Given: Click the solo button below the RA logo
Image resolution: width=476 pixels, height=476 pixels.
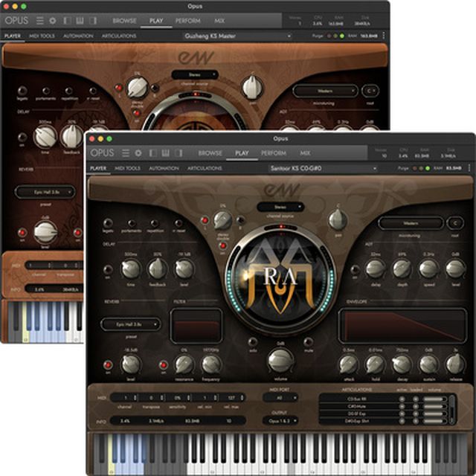Looking at the screenshot, I should pyautogui.click(x=253, y=342).
